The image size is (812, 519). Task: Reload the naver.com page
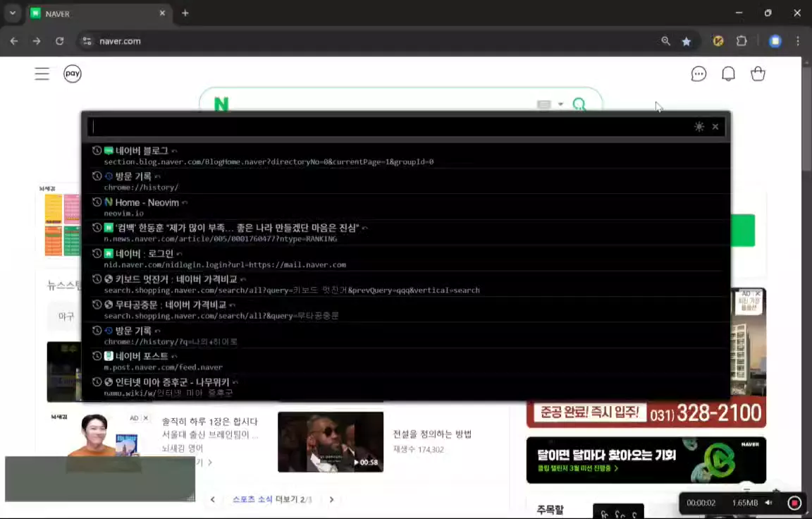coord(59,41)
